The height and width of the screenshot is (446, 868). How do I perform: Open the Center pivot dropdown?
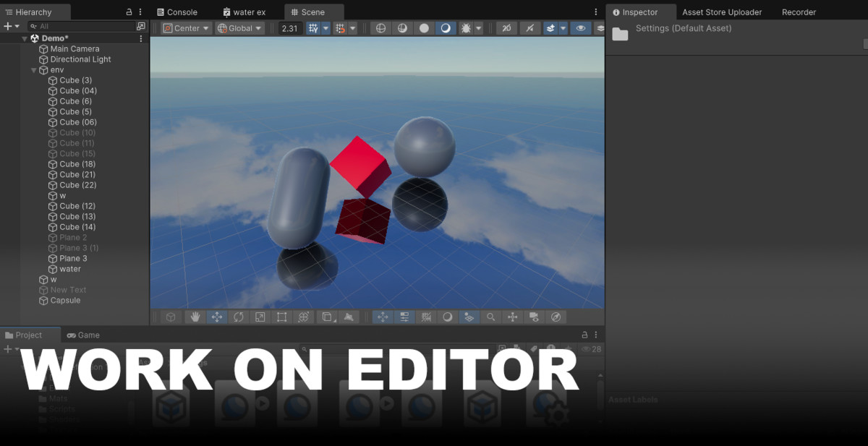pos(185,28)
